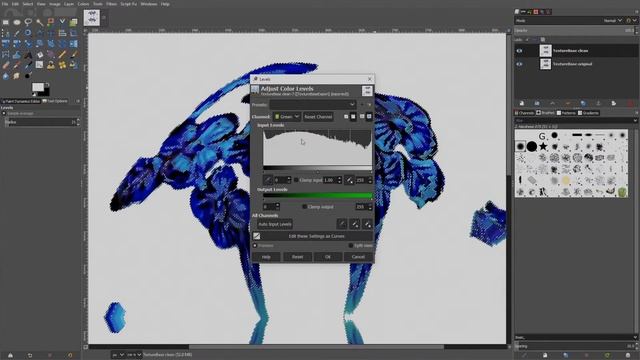Click the foreground color swatch
Screen dimensions: 640x360
(x=38, y=87)
